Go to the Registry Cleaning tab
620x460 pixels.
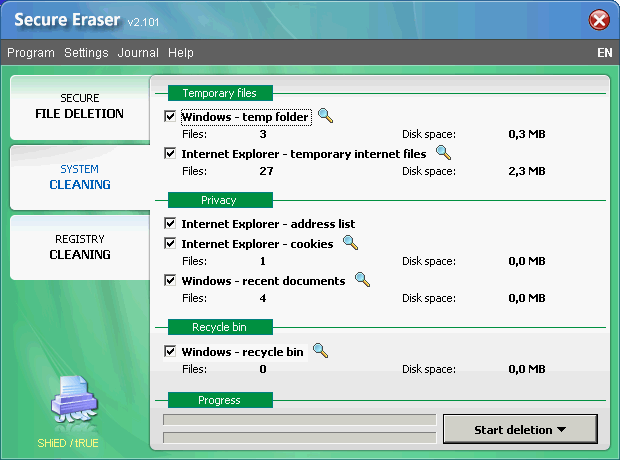[x=80, y=248]
